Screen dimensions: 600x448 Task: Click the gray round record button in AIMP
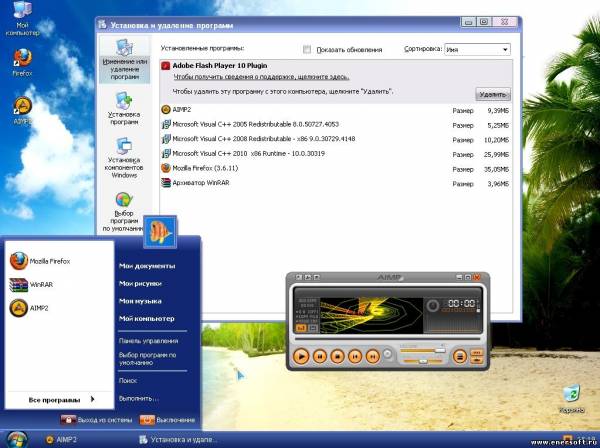(388, 354)
